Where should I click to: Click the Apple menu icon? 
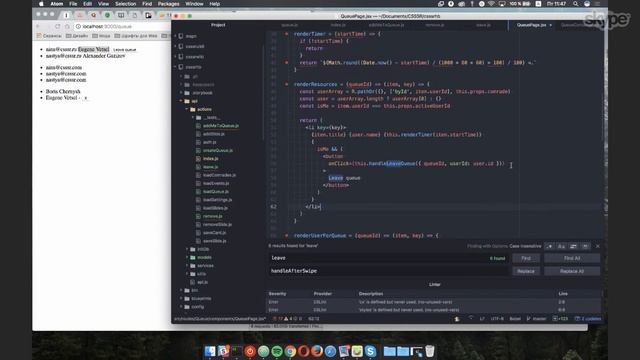tap(41, 4)
